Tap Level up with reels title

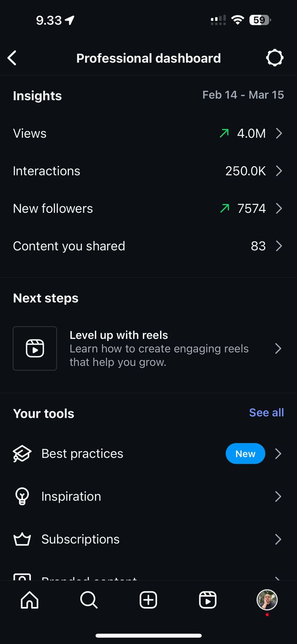(119, 335)
